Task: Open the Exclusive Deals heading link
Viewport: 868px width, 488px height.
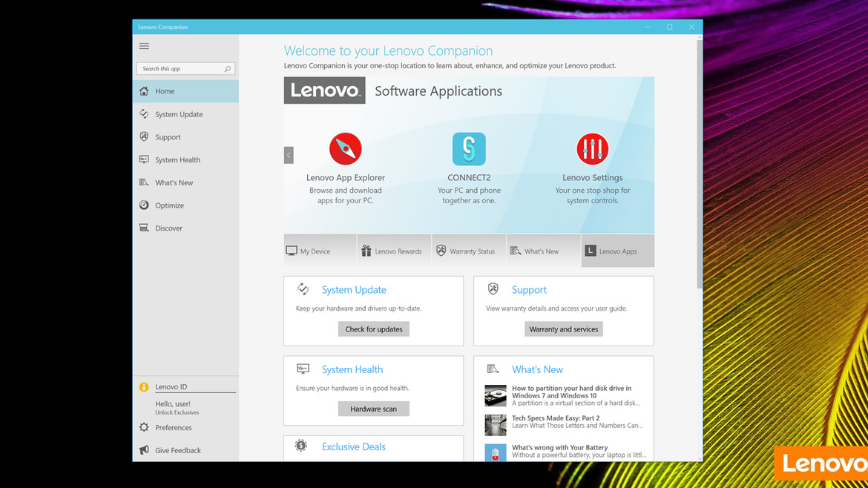Action: coord(353,446)
